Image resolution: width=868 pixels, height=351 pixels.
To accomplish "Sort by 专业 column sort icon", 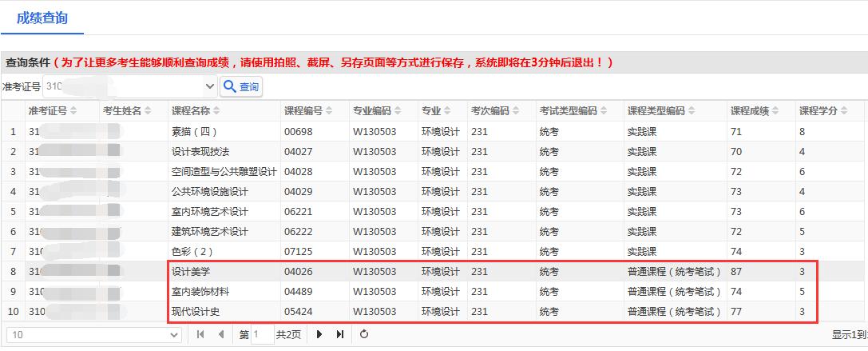I will (447, 111).
